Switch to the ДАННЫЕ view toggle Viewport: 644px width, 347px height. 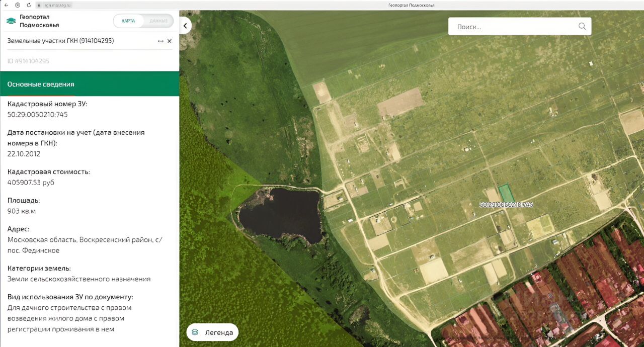158,21
